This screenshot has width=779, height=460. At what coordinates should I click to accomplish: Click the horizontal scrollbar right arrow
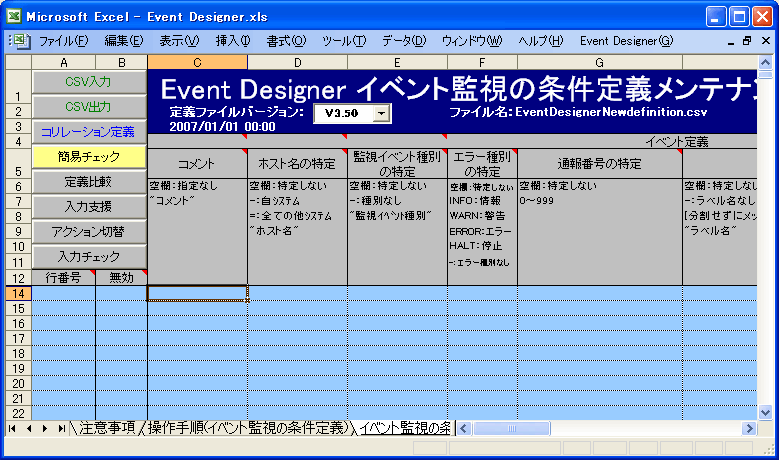point(747,428)
